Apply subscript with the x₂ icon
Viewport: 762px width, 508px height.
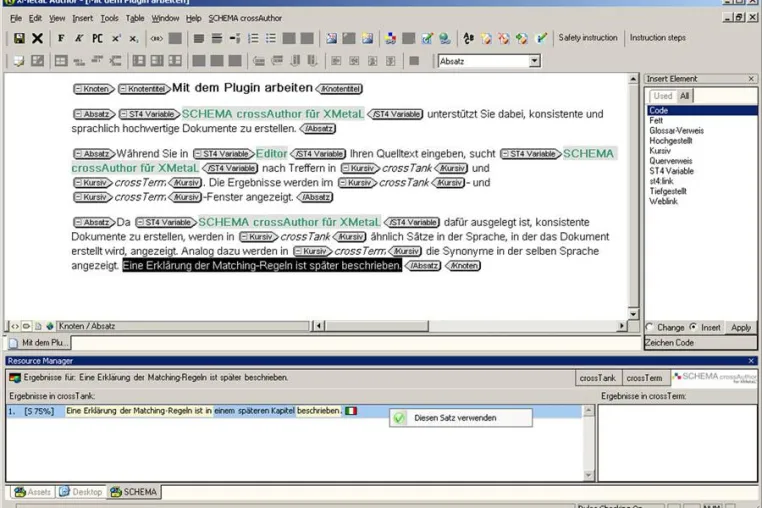point(134,38)
